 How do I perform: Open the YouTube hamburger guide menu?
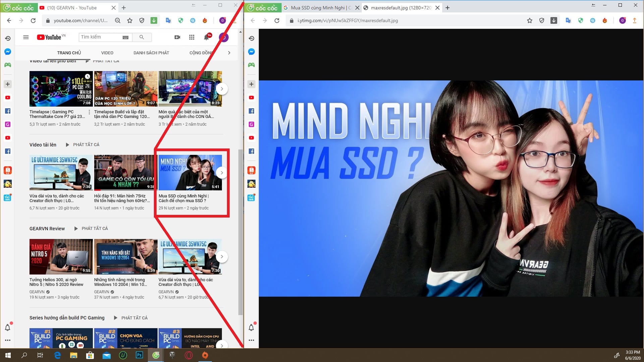[26, 37]
